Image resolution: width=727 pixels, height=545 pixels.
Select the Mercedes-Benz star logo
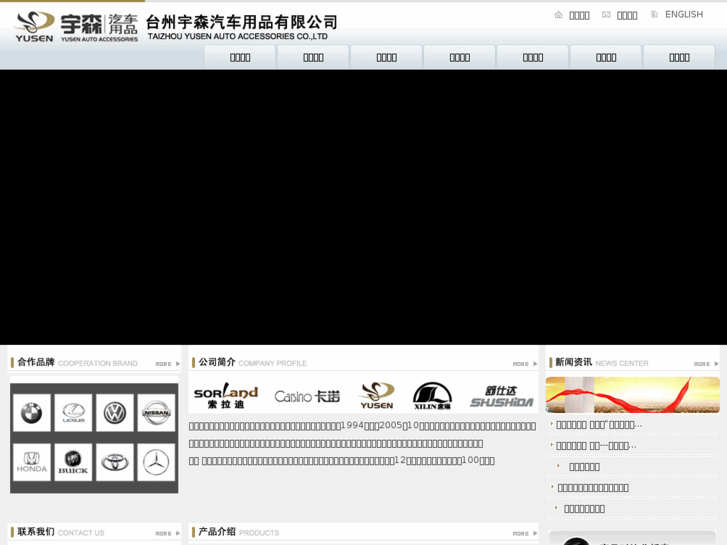[156, 462]
